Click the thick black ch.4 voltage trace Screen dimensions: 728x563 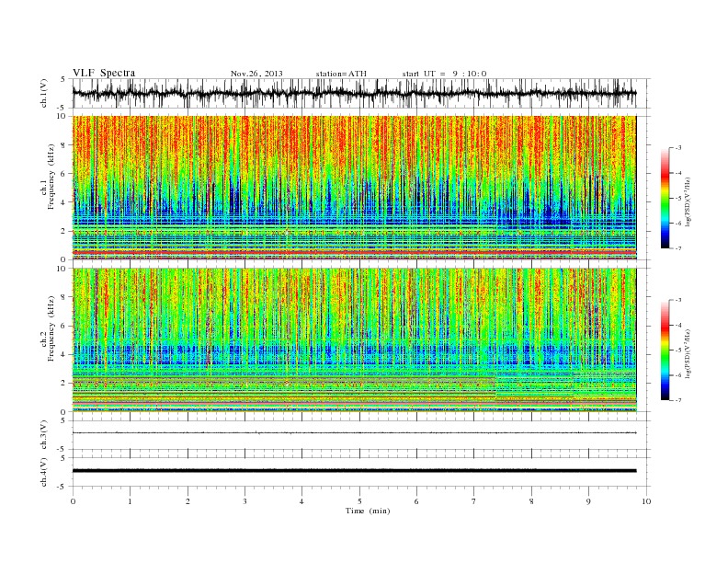354,471
